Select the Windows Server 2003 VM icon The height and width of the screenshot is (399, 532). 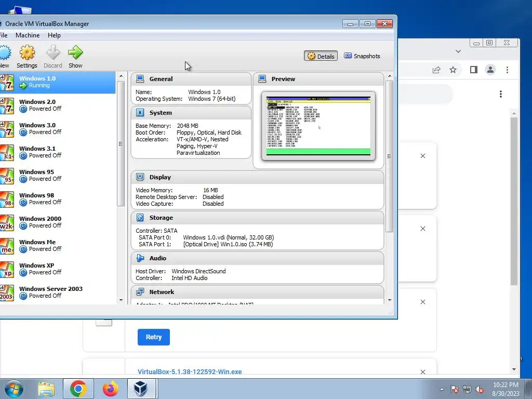point(7,293)
